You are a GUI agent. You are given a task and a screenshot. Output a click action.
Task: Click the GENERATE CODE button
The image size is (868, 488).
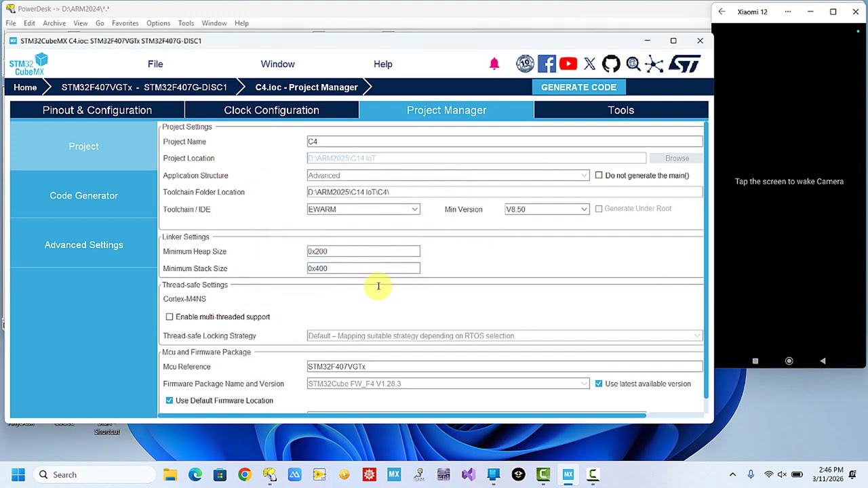[x=578, y=87]
